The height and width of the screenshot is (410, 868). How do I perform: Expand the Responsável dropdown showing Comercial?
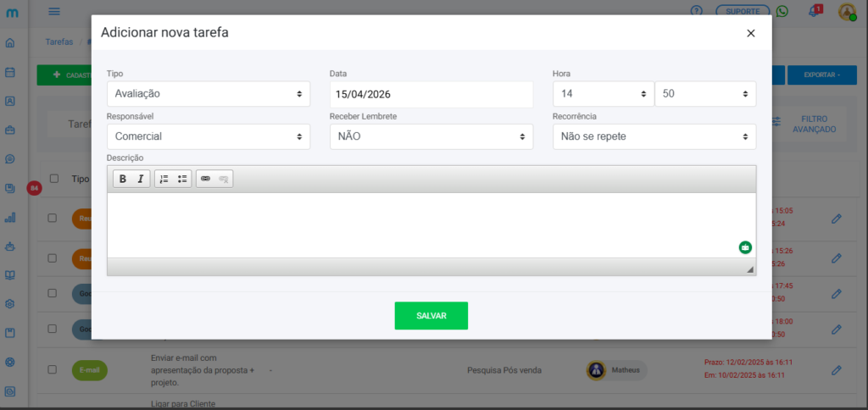point(209,136)
